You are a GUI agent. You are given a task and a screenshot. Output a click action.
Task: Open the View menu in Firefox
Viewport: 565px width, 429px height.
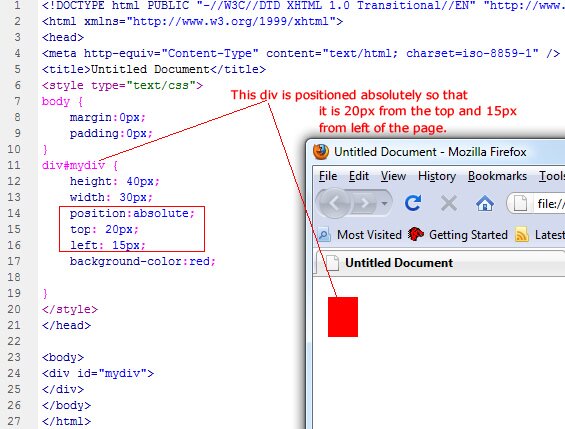coord(393,176)
